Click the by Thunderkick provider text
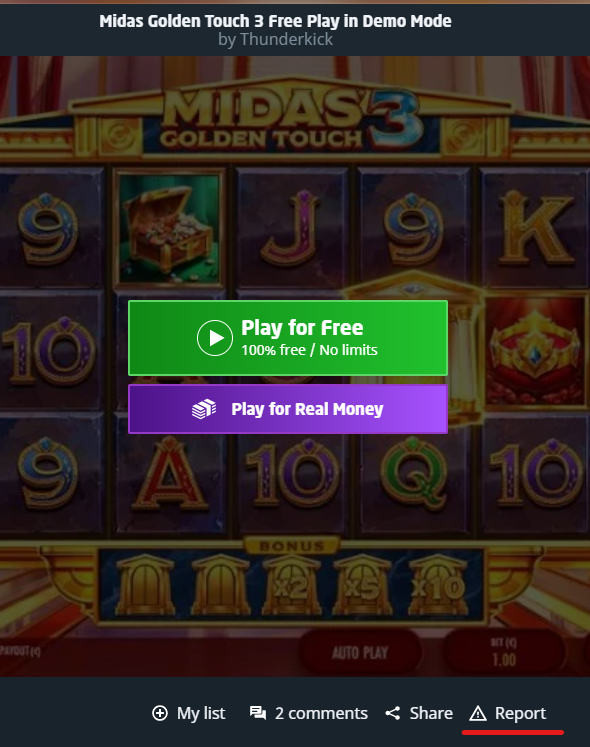This screenshot has height=747, width=590. point(275,39)
